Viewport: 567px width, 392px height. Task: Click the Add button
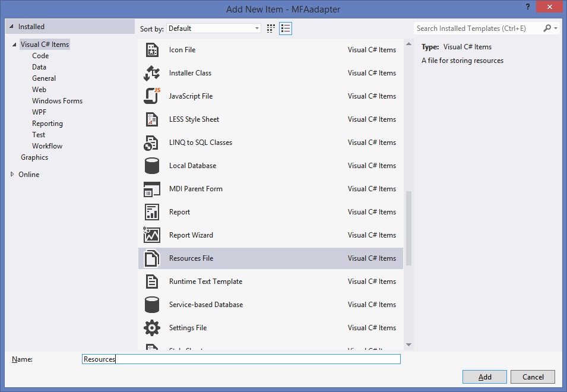(x=484, y=377)
